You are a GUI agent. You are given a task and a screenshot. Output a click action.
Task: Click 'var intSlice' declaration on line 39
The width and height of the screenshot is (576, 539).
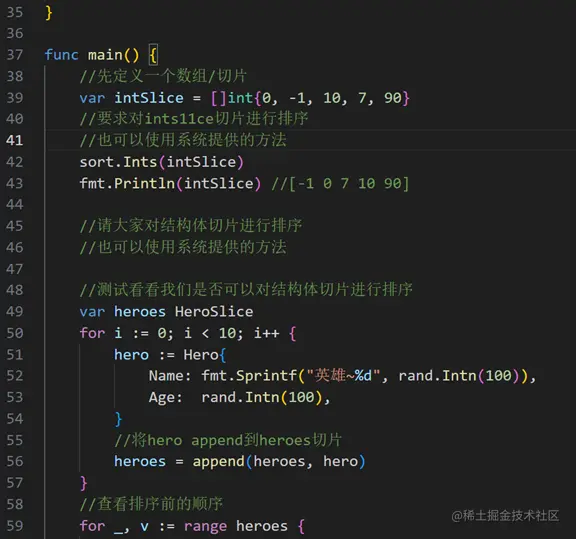(132, 98)
